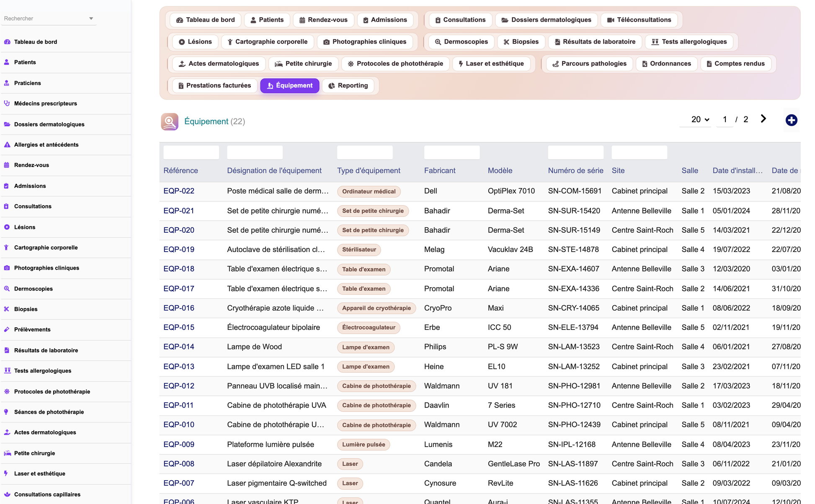The height and width of the screenshot is (504, 815).
Task: Click the Patients sidebar icon
Action: tap(7, 62)
